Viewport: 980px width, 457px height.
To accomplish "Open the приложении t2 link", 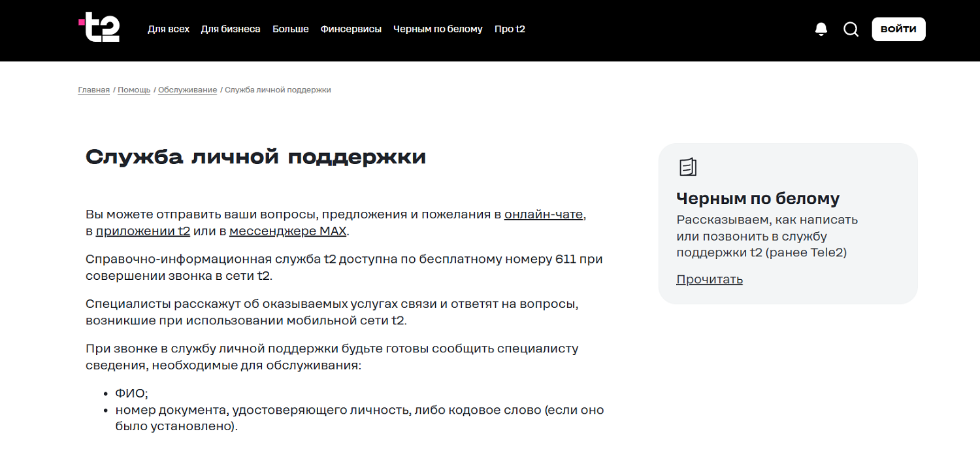I will pos(143,231).
